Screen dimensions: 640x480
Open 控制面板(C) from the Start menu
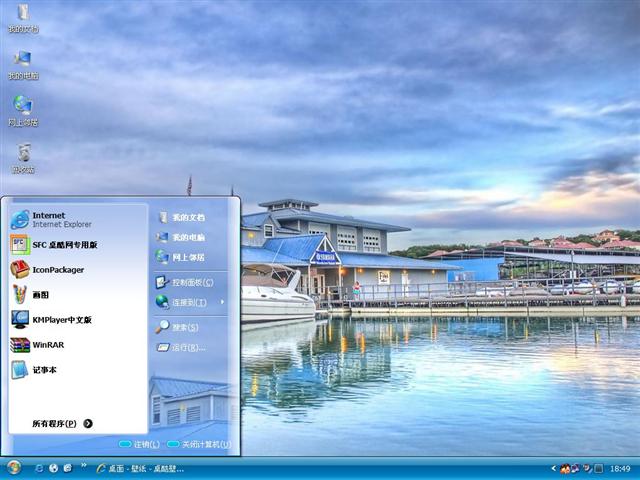tap(190, 282)
